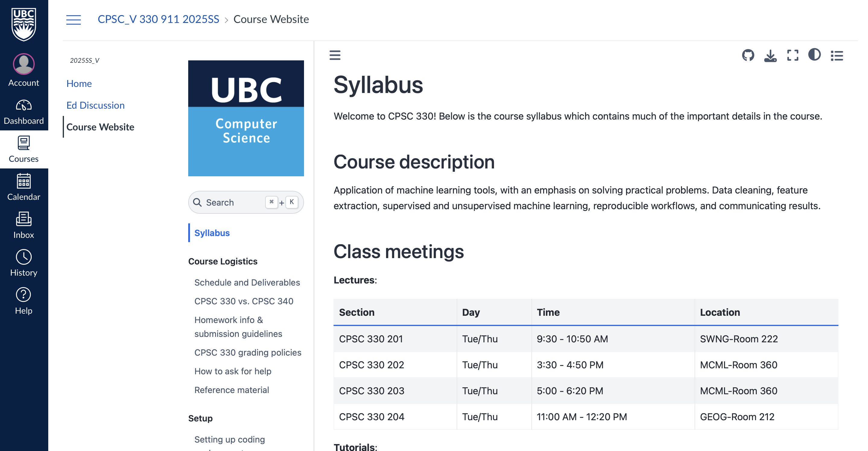
Task: Toggle the light/dark theme icon
Action: pyautogui.click(x=814, y=55)
